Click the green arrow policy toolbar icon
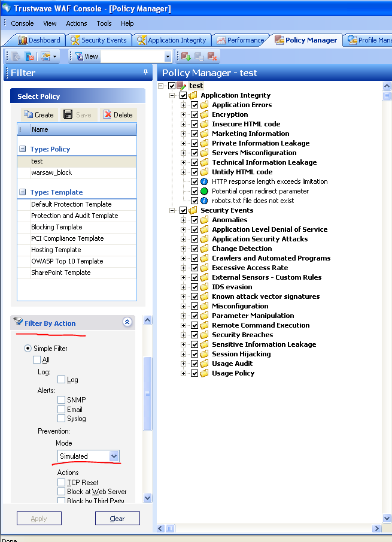Image resolution: width=392 pixels, height=542 pixels. tap(185, 56)
